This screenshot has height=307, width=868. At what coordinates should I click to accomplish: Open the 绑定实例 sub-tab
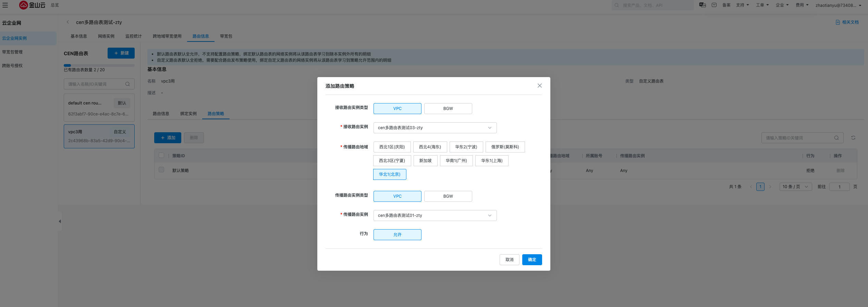[x=188, y=114]
